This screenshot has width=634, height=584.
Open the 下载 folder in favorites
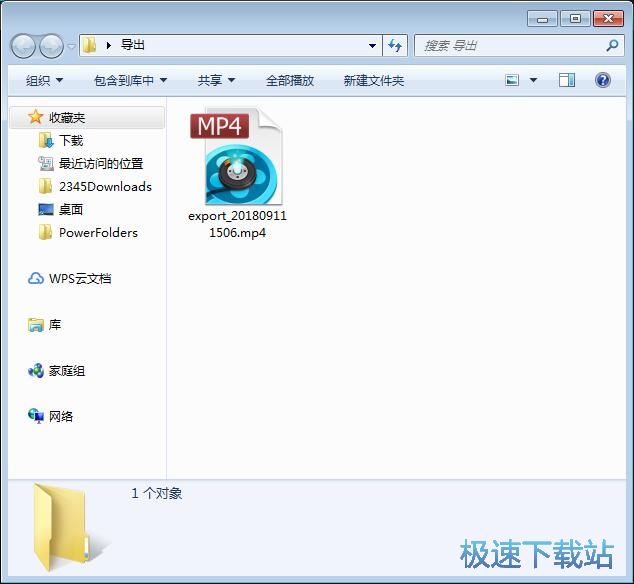[71, 140]
